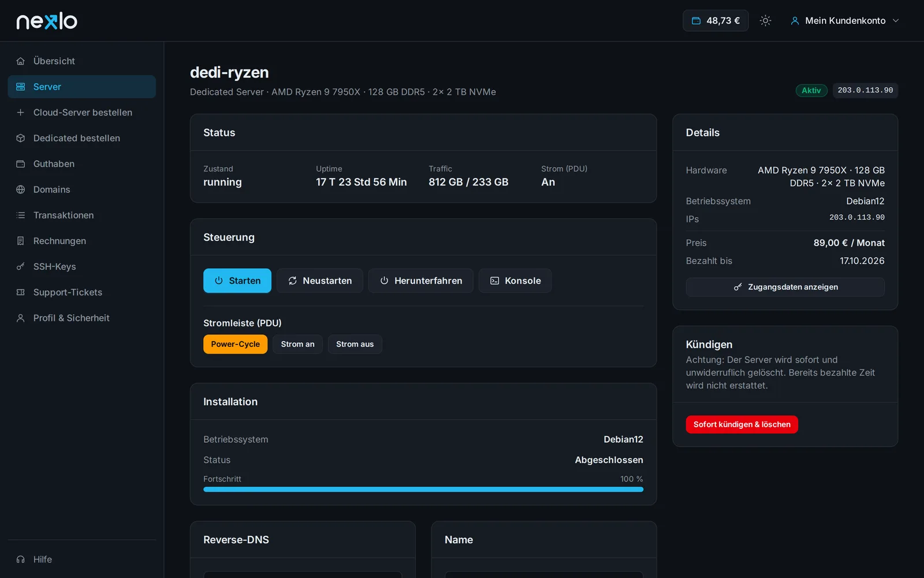Click the Starten button
Viewport: 924px width, 578px height.
tap(237, 281)
